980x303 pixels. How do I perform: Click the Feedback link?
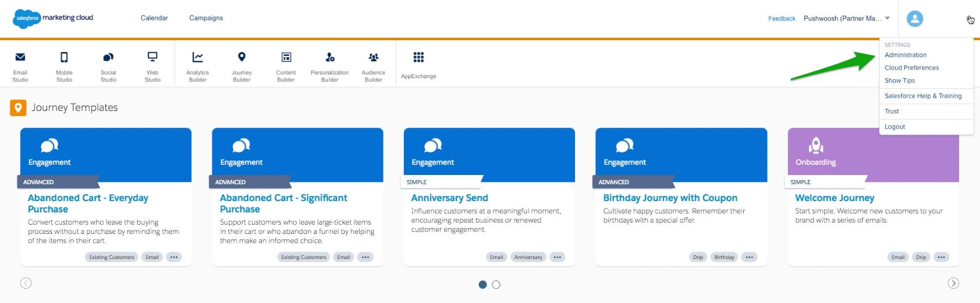[782, 19]
